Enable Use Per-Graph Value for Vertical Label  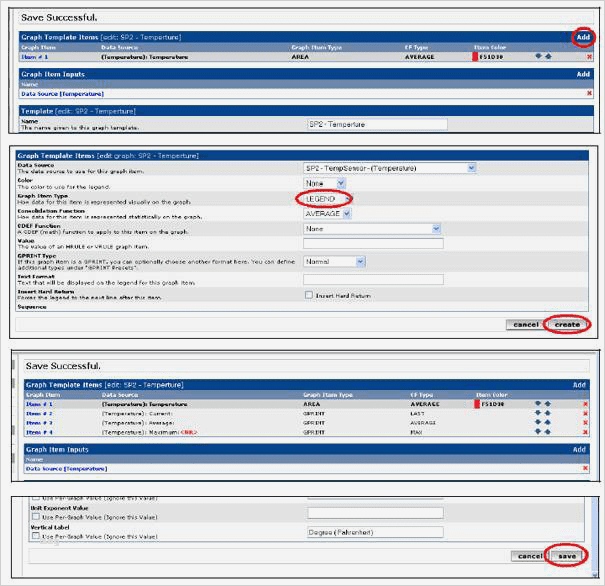point(36,535)
